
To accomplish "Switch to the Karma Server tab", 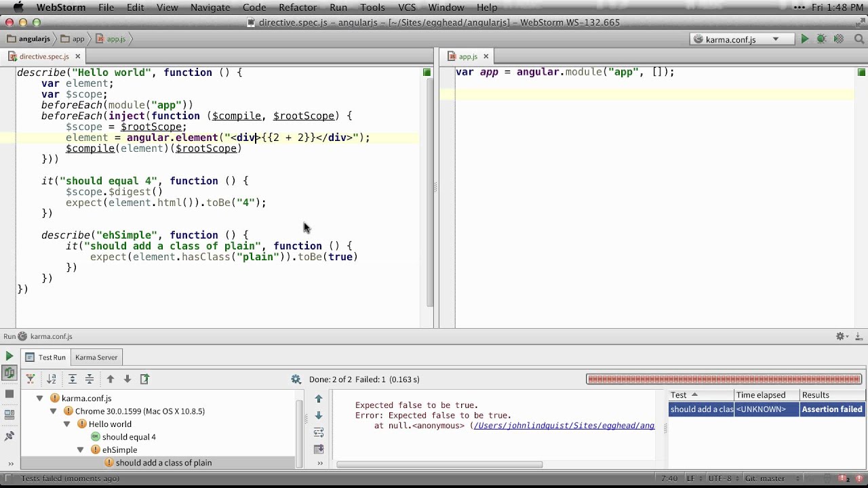I will tap(96, 357).
